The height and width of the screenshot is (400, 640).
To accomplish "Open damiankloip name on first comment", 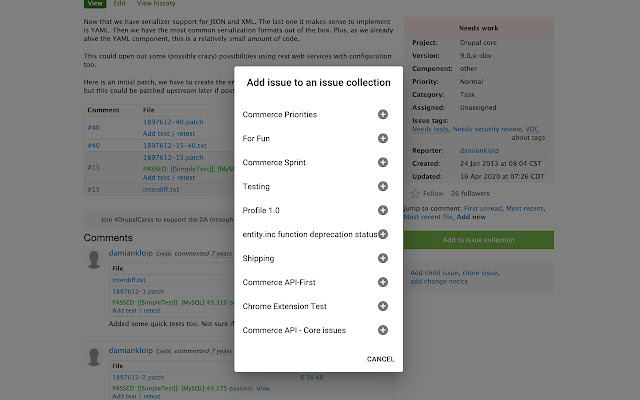I will point(131,253).
